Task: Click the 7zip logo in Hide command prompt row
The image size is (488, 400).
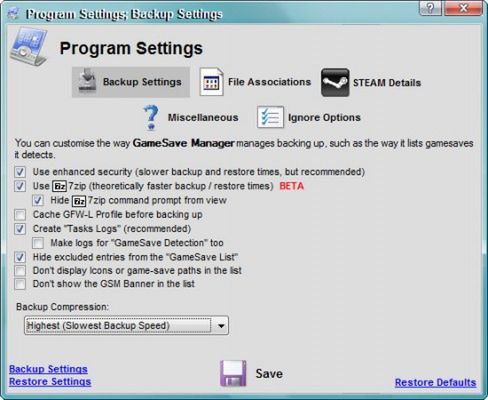Action: (x=79, y=201)
